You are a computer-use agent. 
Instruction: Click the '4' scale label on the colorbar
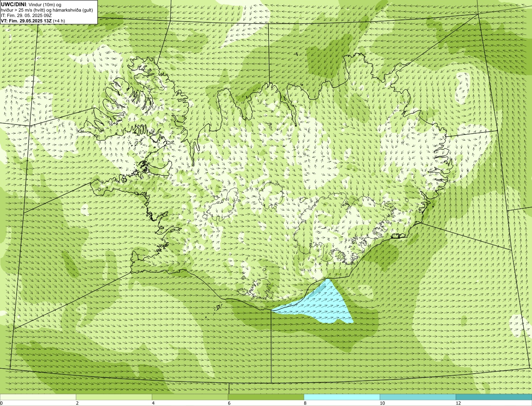[x=153, y=403]
